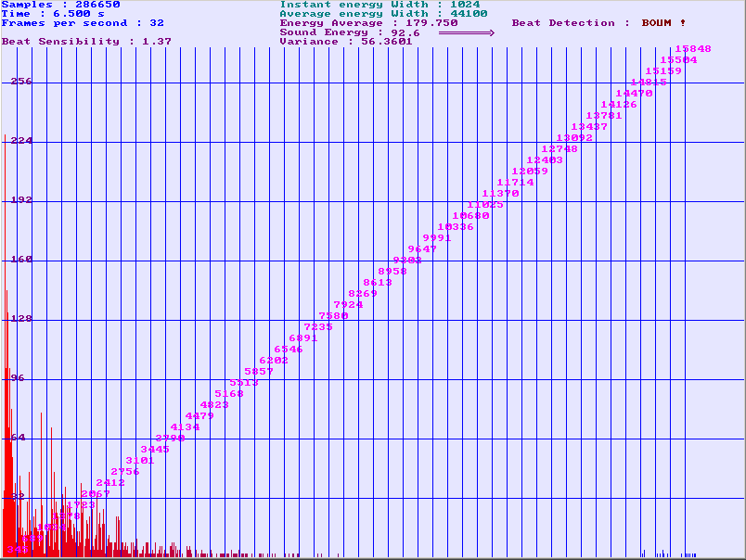Click the 224 amplitude axis label

22,141
